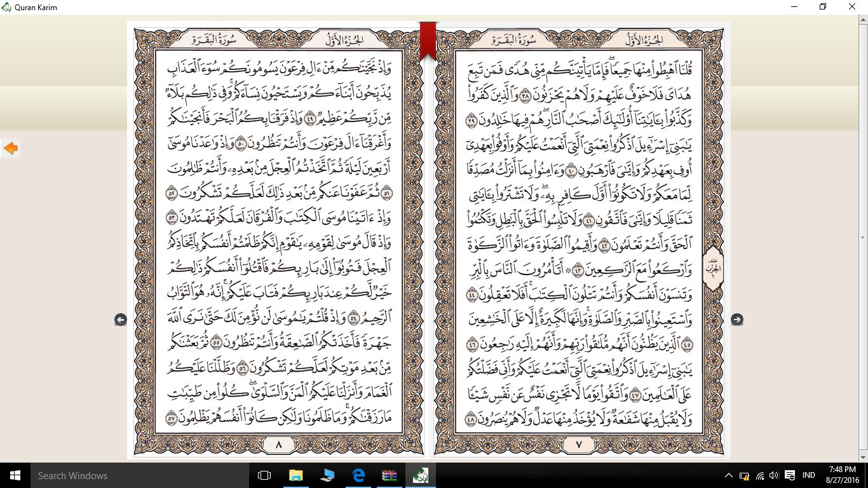Restore down the Quran Karim window
The height and width of the screenshot is (488, 868).
tap(824, 7)
